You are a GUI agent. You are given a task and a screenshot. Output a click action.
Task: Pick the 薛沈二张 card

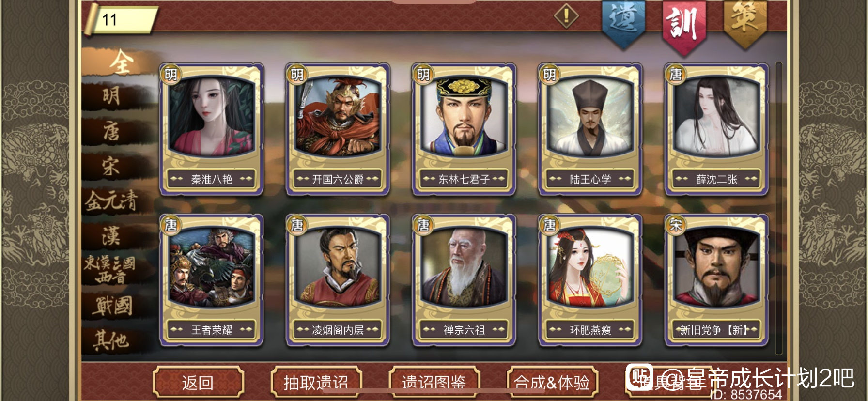716,129
